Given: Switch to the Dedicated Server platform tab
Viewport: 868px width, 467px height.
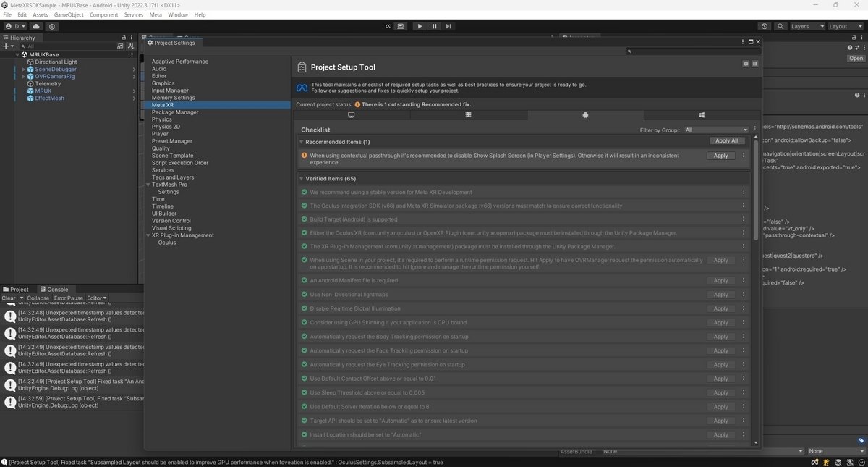Looking at the screenshot, I should pyautogui.click(x=468, y=115).
